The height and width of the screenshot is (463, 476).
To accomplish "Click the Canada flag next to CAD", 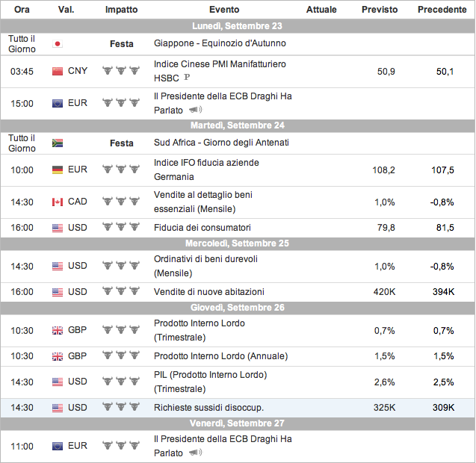I will 58,202.
